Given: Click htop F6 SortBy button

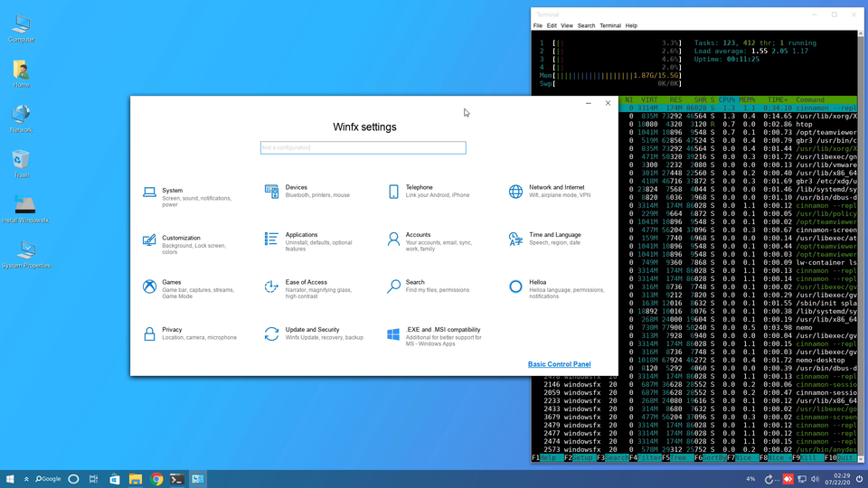Looking at the screenshot, I should (x=711, y=458).
